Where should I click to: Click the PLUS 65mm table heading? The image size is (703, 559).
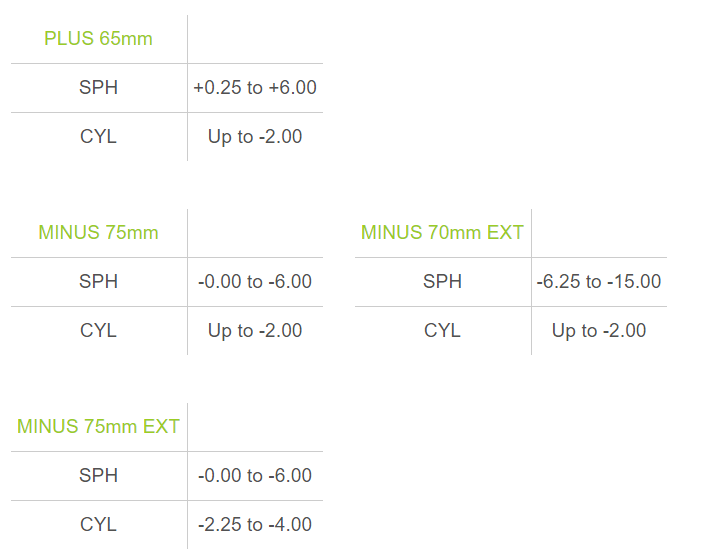click(x=98, y=39)
